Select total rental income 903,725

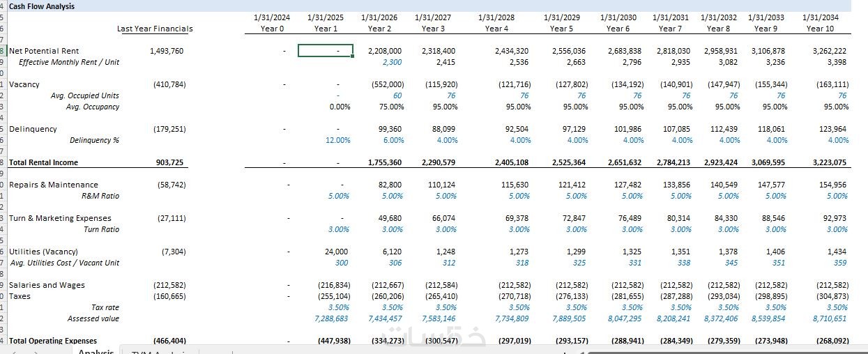(171, 162)
